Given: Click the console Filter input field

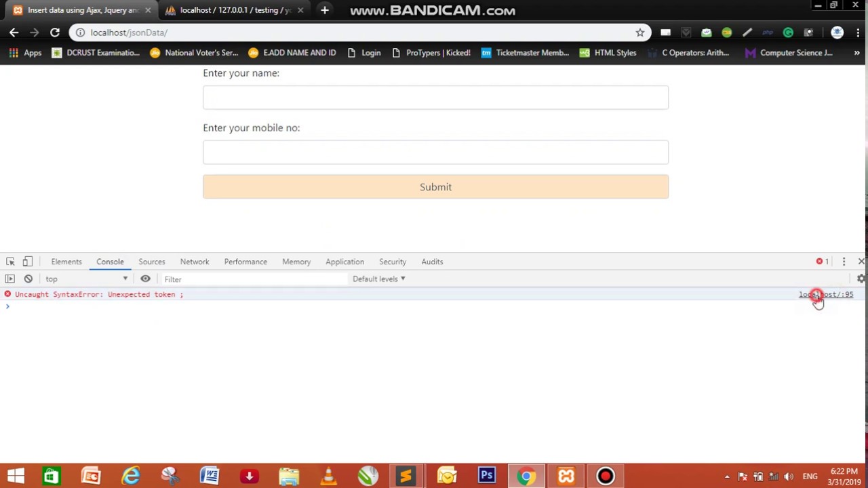Looking at the screenshot, I should pyautogui.click(x=254, y=279).
